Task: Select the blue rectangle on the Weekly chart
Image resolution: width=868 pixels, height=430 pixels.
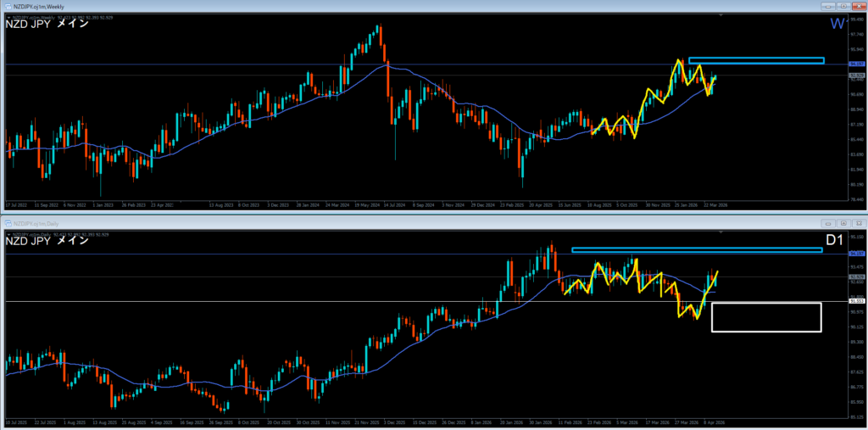Action: (756, 60)
